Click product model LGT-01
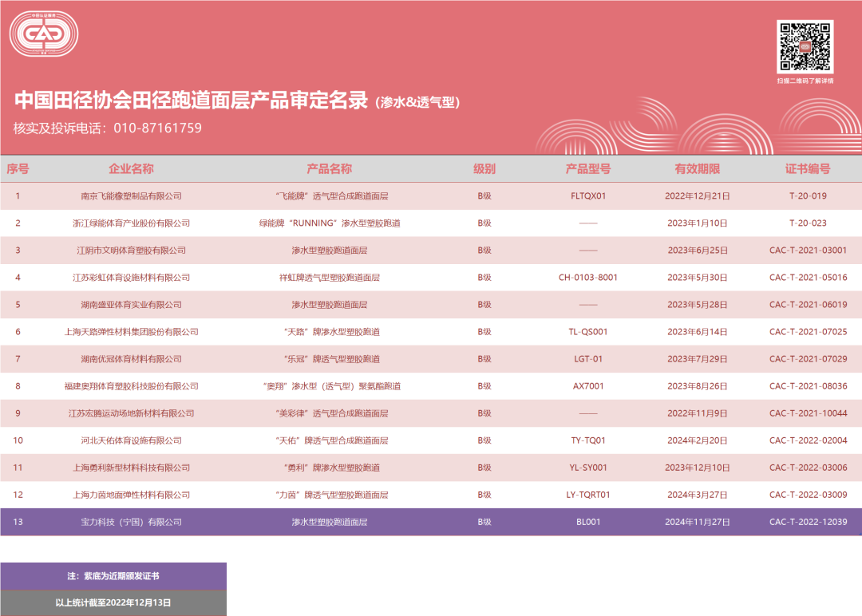The image size is (862, 616). tap(588, 359)
